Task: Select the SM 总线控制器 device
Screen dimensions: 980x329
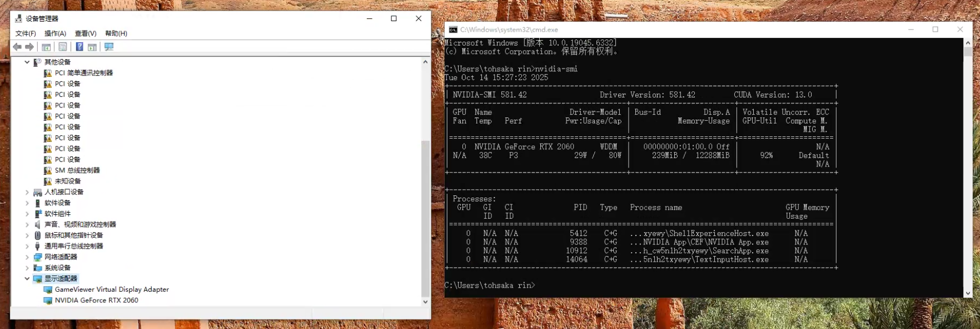Action: click(77, 170)
